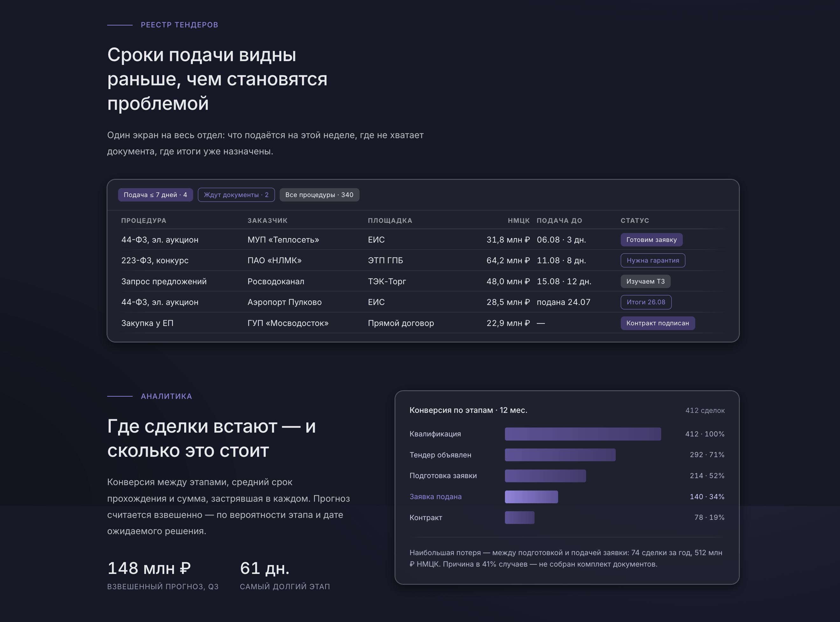Image resolution: width=840 pixels, height=622 pixels.
Task: Select the 'Подача ≤ 7 дней · 4' filter chip
Action: [155, 195]
